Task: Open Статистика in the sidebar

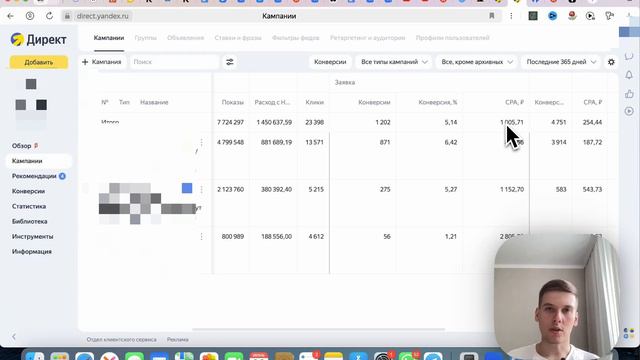Action: [x=29, y=206]
